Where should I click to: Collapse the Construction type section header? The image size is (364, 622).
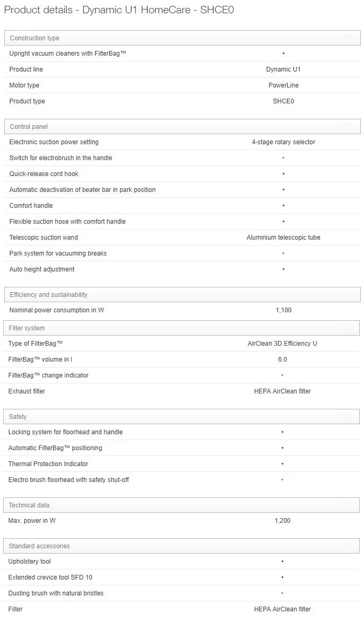(x=182, y=38)
